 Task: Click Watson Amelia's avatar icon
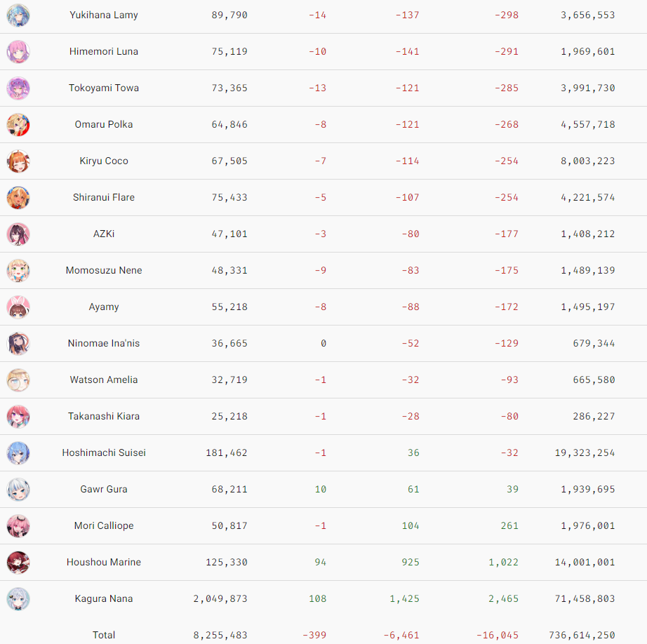click(x=18, y=380)
